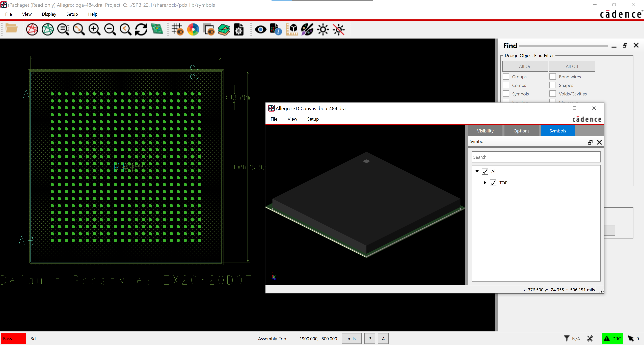Image resolution: width=644 pixels, height=345 pixels.
Task: Select the Symbols tab
Action: point(558,131)
